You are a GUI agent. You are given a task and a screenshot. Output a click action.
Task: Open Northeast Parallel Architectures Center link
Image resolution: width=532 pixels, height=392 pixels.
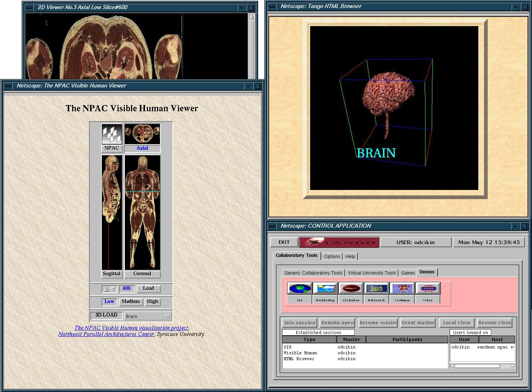tap(106, 334)
